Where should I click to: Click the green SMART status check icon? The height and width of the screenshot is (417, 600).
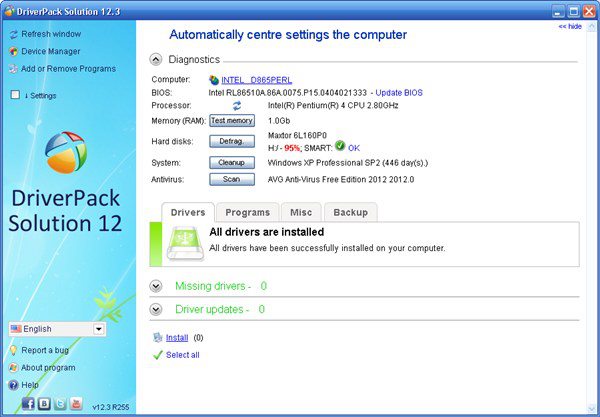[340, 146]
